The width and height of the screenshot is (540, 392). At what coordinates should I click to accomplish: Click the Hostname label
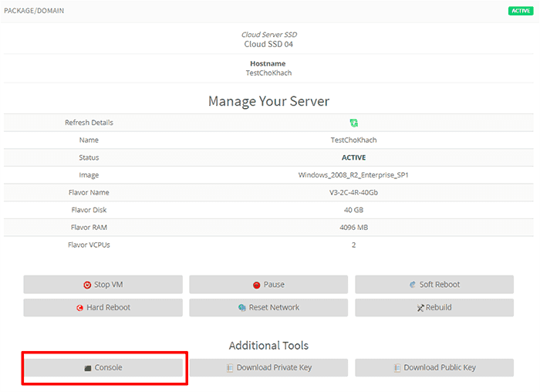[x=268, y=63]
